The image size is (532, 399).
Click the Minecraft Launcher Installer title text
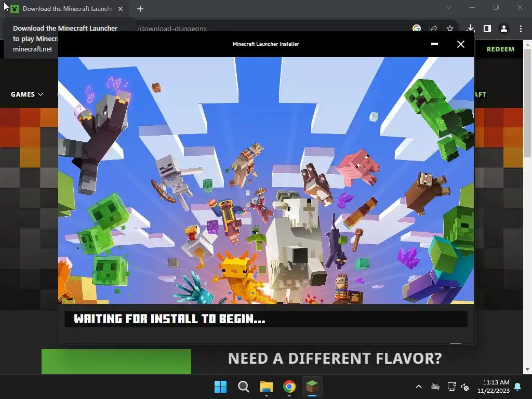click(x=265, y=44)
